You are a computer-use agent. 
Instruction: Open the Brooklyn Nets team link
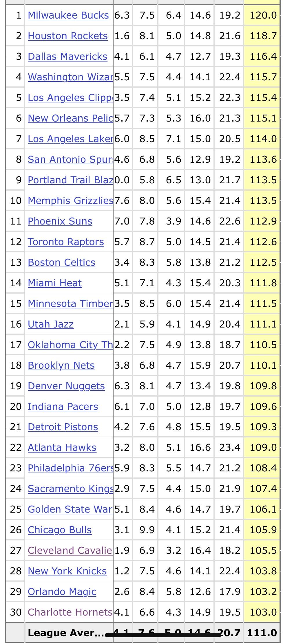61,366
